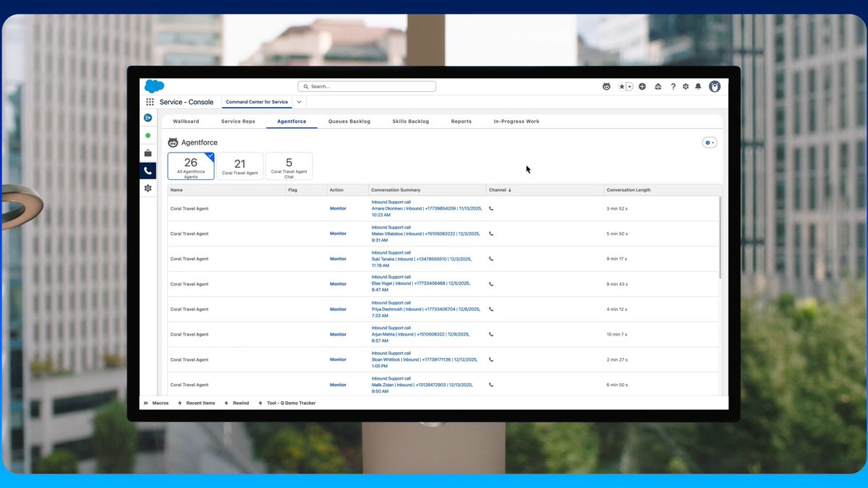Screen dimensions: 868x488
Task: Switch to the In-Progress Work tab
Action: [516, 121]
